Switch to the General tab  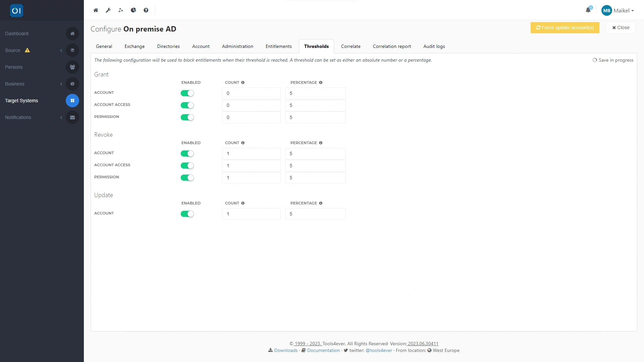coord(104,46)
